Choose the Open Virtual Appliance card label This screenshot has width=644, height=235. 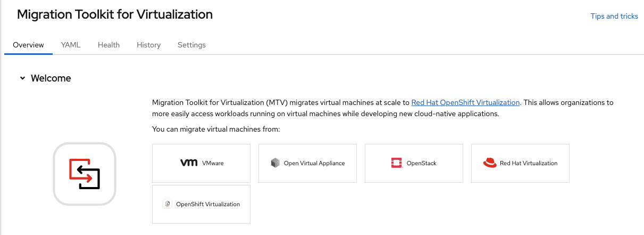[314, 163]
